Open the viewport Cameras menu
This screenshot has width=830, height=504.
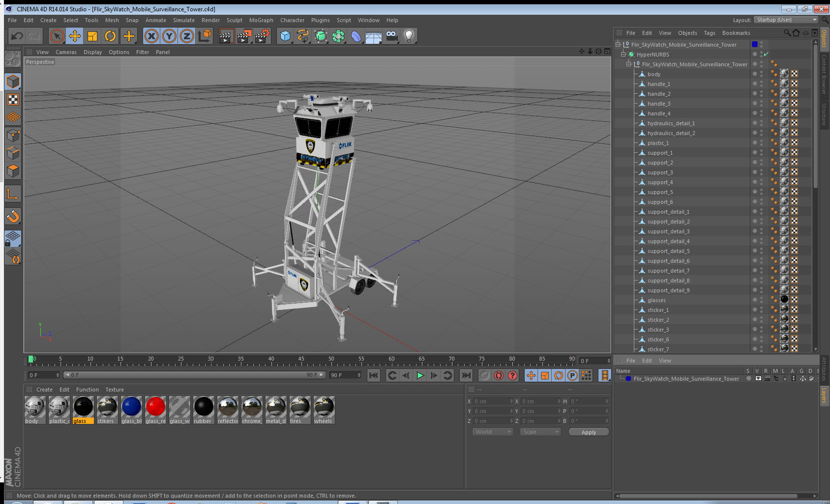[66, 52]
